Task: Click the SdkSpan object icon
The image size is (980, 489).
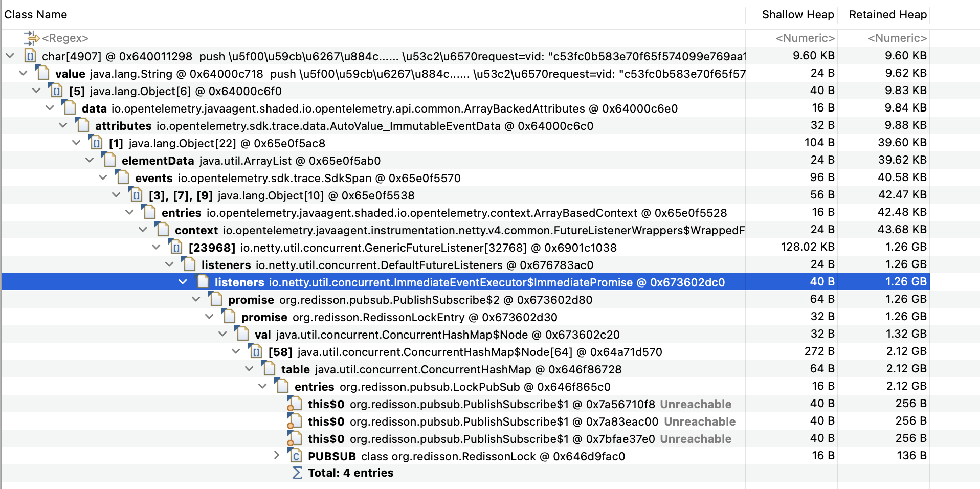Action: coord(123,177)
